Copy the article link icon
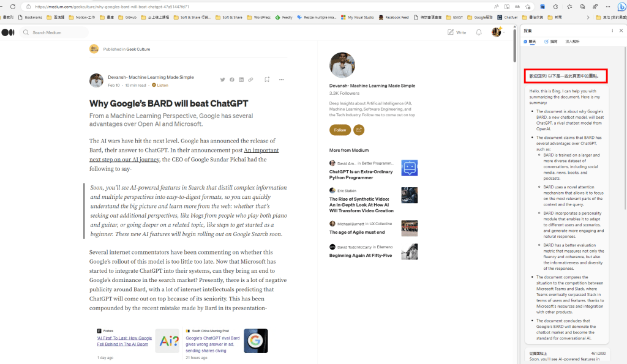 (x=250, y=80)
